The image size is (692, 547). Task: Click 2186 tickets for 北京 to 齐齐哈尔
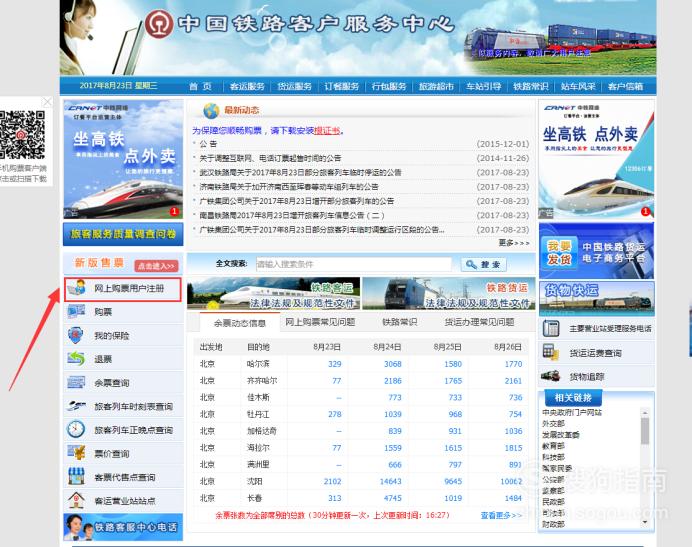pos(393,381)
